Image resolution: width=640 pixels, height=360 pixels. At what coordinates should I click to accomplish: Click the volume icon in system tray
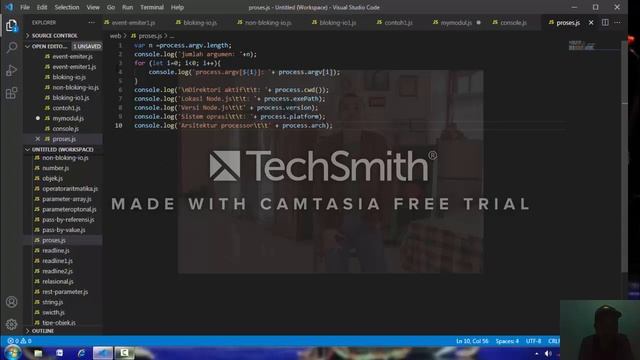pos(548,353)
